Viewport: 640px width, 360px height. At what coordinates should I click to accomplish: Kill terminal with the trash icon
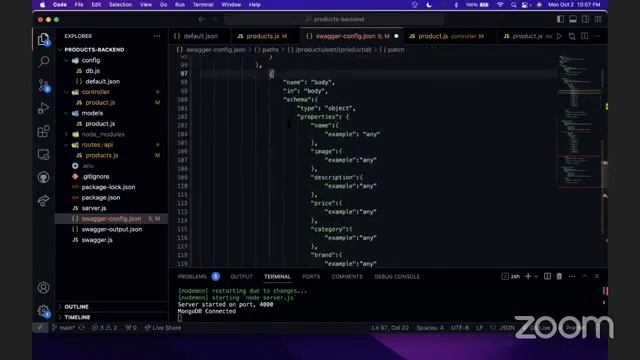(559, 276)
